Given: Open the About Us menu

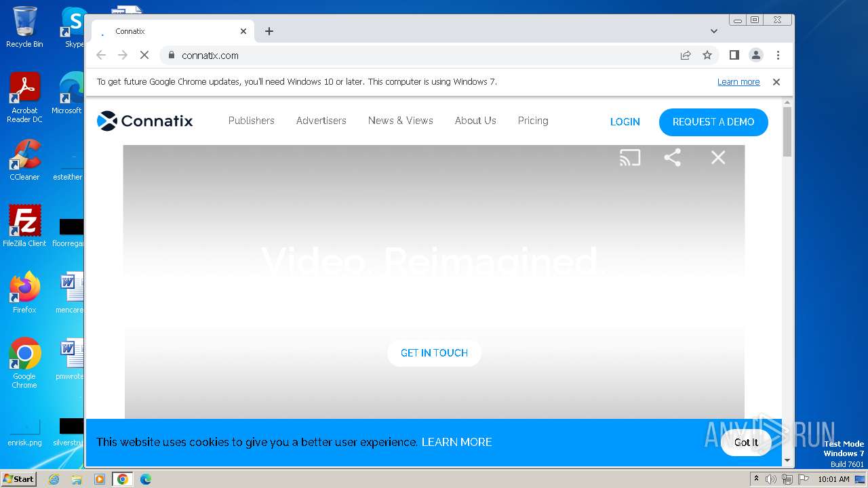Looking at the screenshot, I should click(475, 121).
